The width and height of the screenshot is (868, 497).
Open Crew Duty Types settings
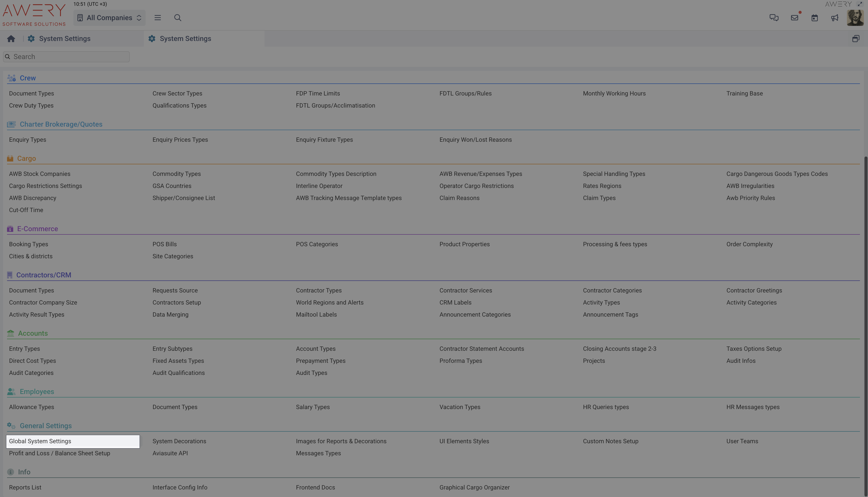coord(31,106)
